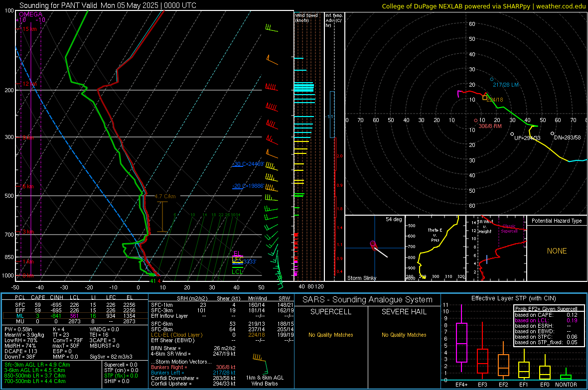Click the PW = 0.58in value
The image size is (588, 390).
[x=18, y=329]
